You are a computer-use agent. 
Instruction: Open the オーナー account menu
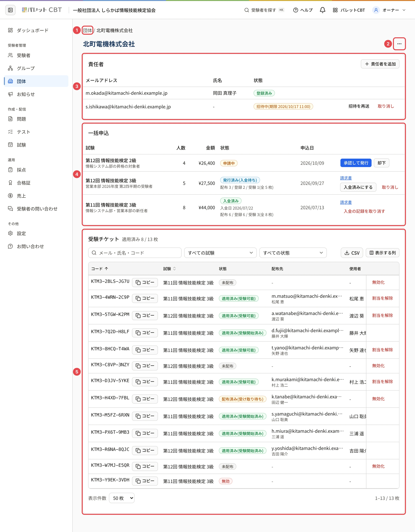tap(389, 10)
